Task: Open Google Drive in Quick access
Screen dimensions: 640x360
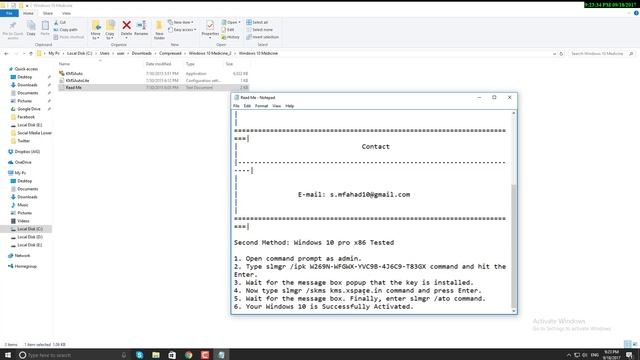Action: 29,109
